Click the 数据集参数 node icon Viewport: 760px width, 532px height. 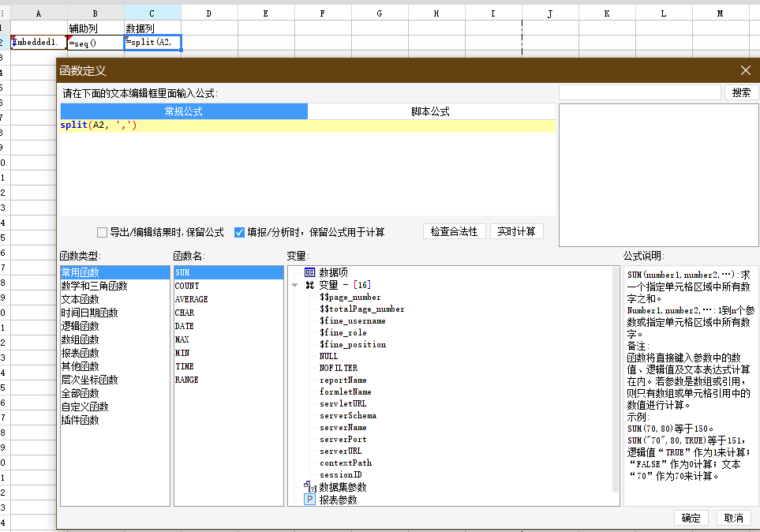(x=309, y=486)
